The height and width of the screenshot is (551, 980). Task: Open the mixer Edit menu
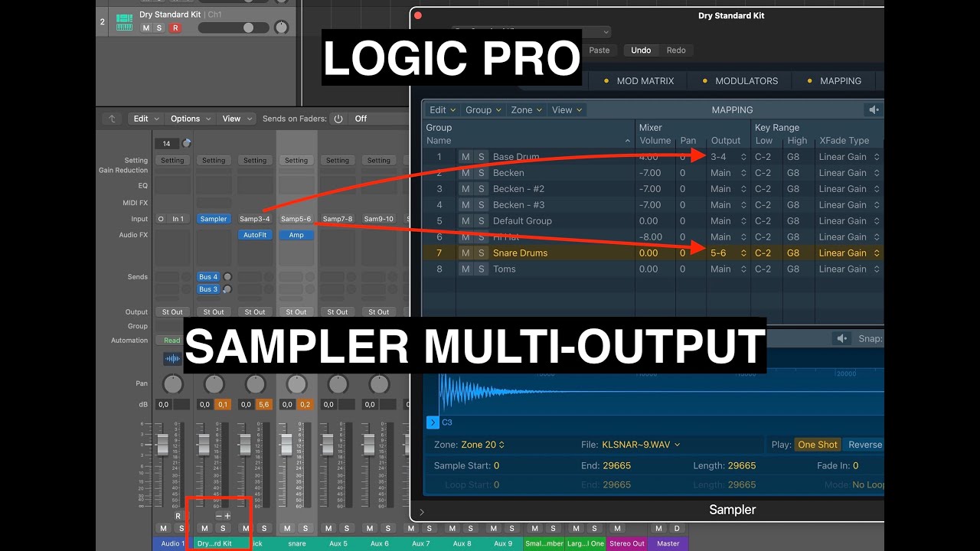(145, 119)
